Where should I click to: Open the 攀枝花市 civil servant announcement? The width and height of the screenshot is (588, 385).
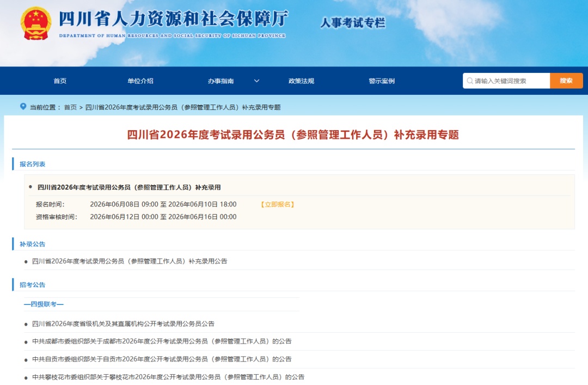click(168, 377)
